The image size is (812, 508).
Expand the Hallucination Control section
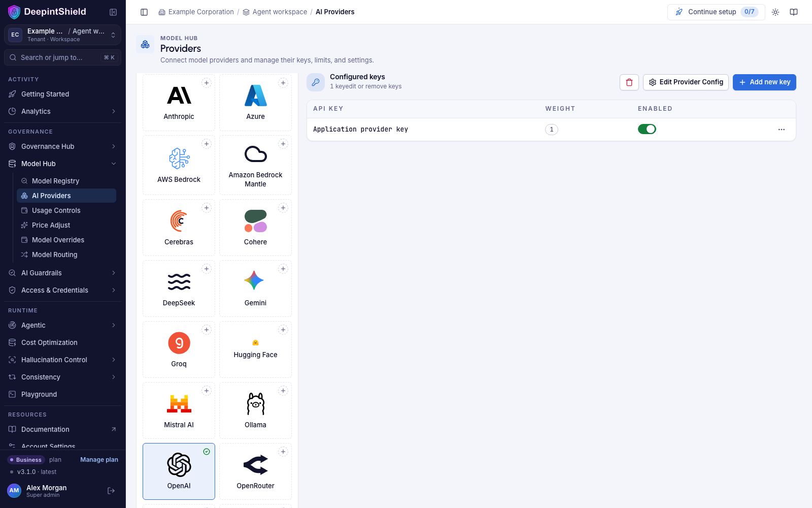coord(63,360)
